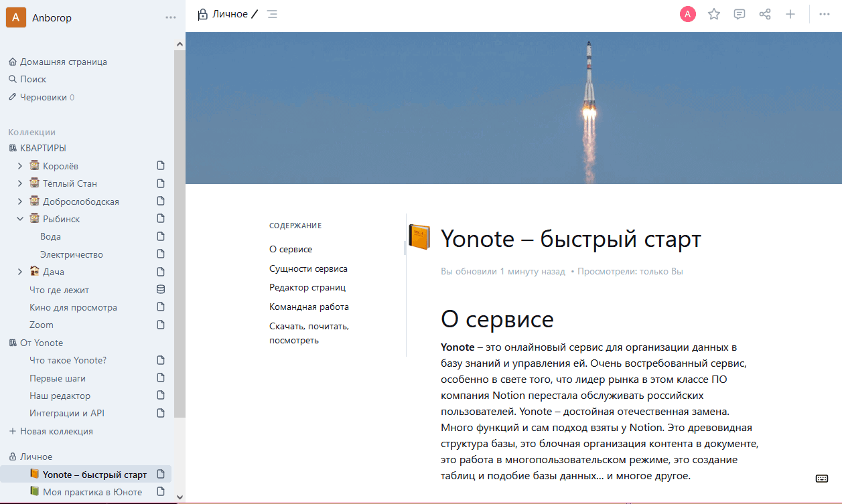This screenshot has width=842, height=504.
Task: Open the Zoom page in sidebar
Action: pos(42,325)
